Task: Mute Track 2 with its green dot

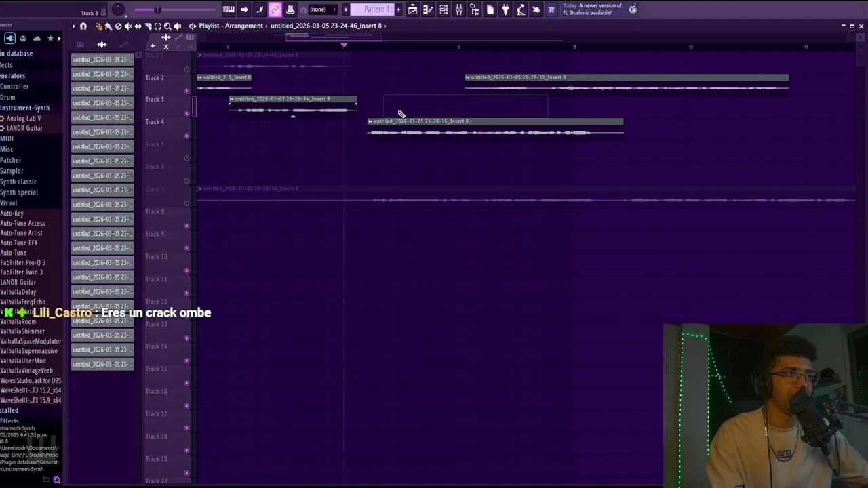Action: [187, 91]
